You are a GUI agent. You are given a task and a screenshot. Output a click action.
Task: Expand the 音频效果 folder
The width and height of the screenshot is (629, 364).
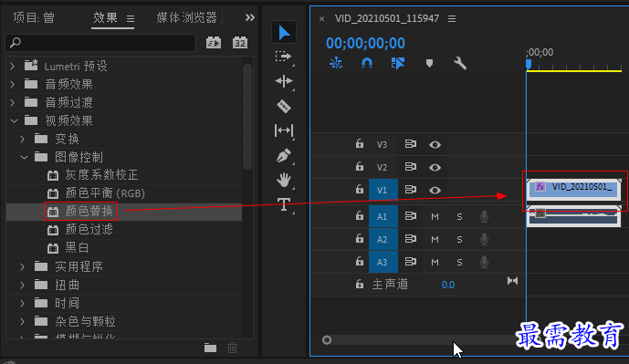(13, 84)
